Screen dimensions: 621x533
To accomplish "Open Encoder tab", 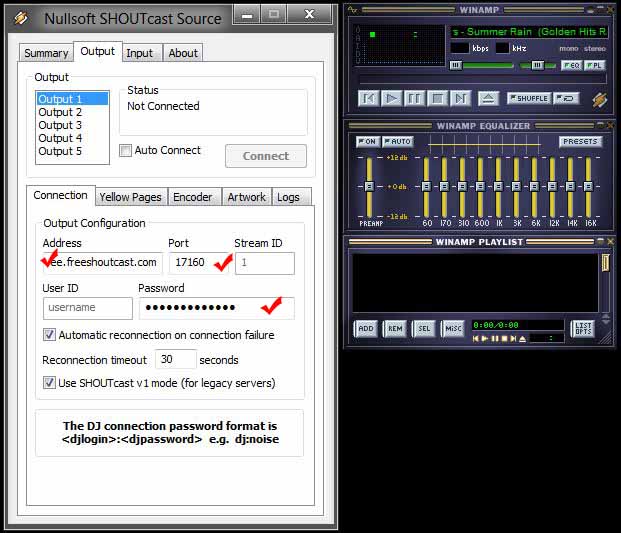I will pyautogui.click(x=192, y=197).
